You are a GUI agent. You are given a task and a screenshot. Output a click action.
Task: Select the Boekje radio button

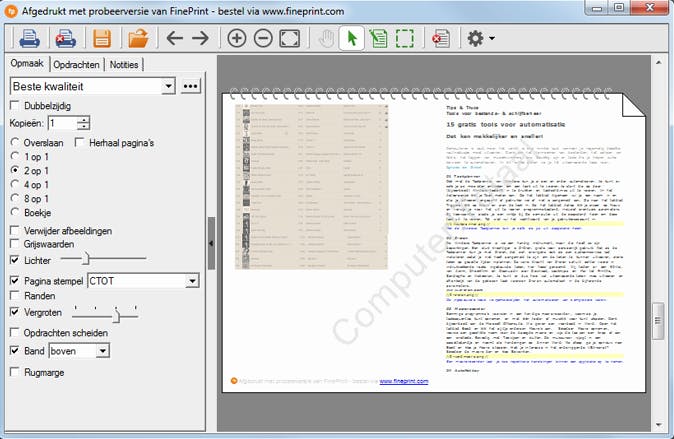tap(15, 212)
